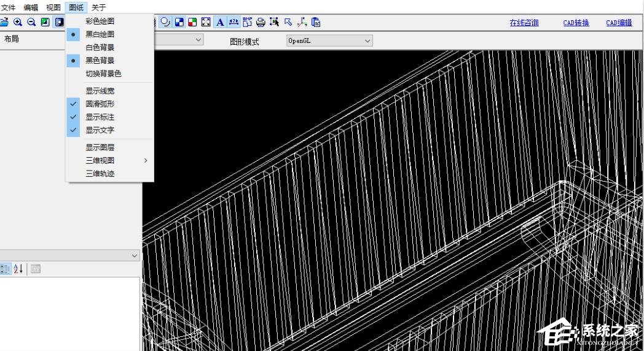Image resolution: width=644 pixels, height=351 pixels.
Task: Open the 视图 menu in menu bar
Action: coord(53,7)
